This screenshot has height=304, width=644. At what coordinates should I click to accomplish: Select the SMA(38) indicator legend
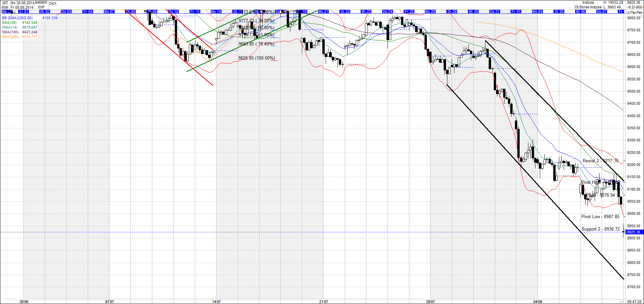(x=10, y=23)
